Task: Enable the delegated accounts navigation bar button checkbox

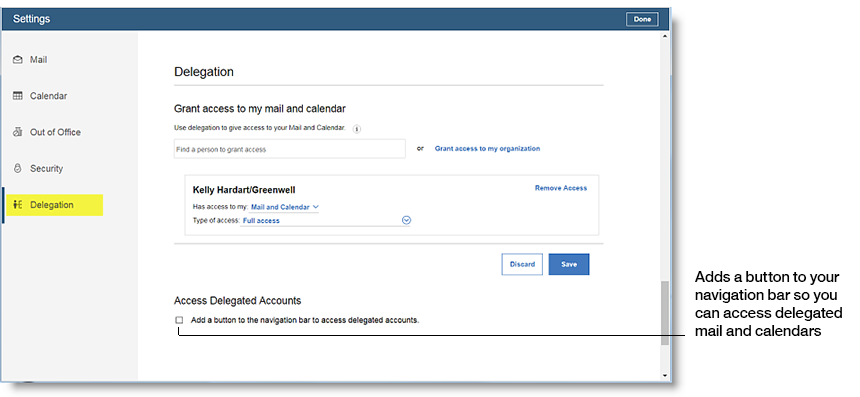Action: click(x=179, y=320)
